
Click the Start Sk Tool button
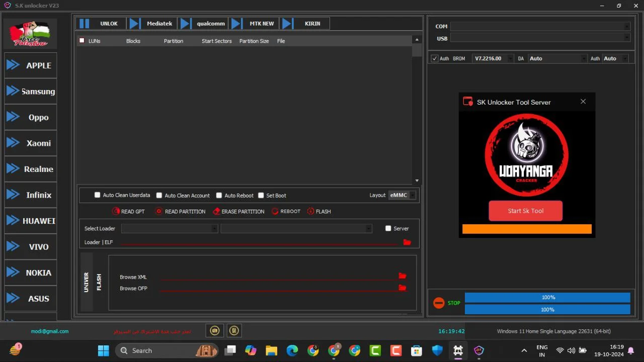click(x=526, y=211)
